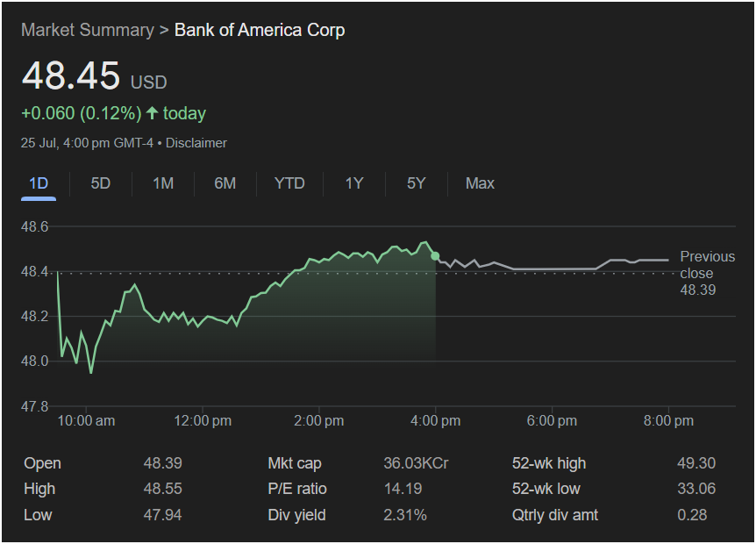Click the High value 48.55

(x=162, y=489)
